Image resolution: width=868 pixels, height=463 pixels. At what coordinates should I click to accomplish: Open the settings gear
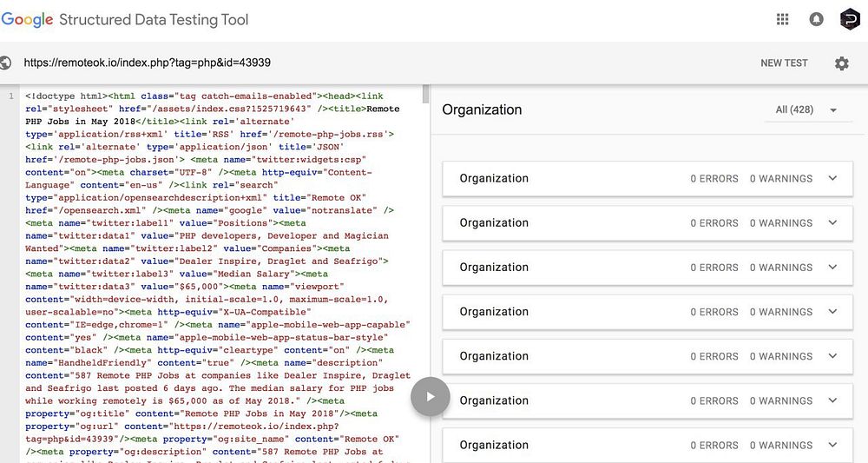(x=841, y=63)
